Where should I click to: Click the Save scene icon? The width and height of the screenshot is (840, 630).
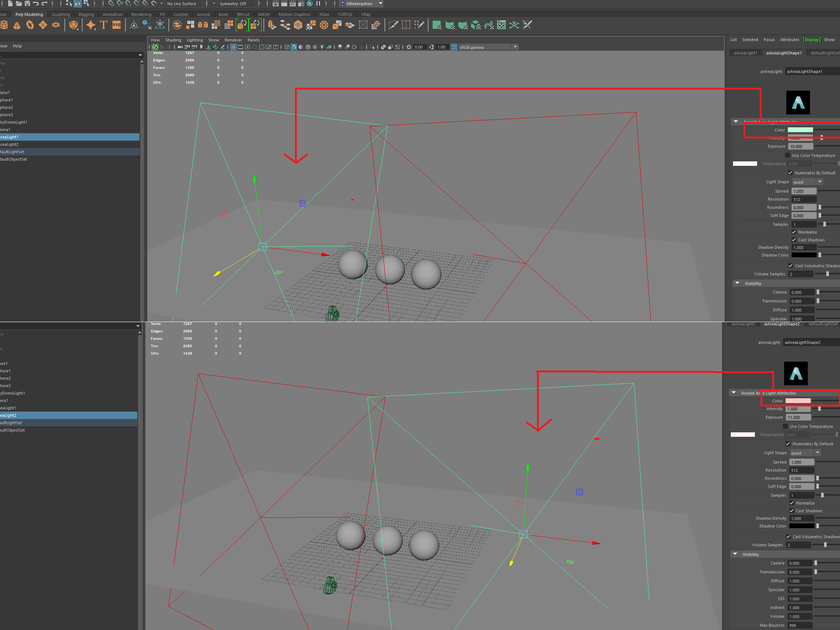(27, 3)
